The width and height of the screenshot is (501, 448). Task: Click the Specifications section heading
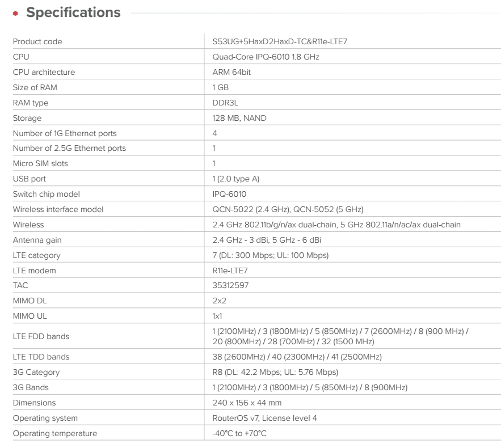tap(73, 13)
